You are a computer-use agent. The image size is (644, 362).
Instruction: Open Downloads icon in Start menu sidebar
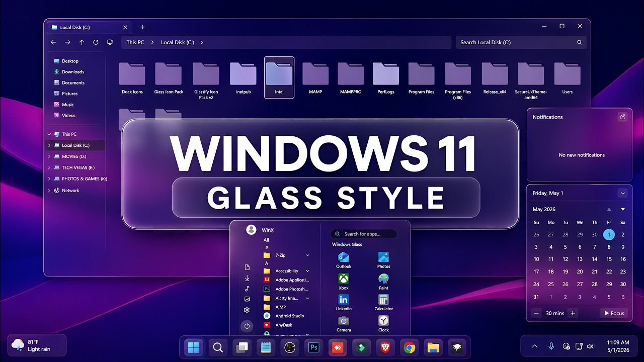pyautogui.click(x=247, y=278)
